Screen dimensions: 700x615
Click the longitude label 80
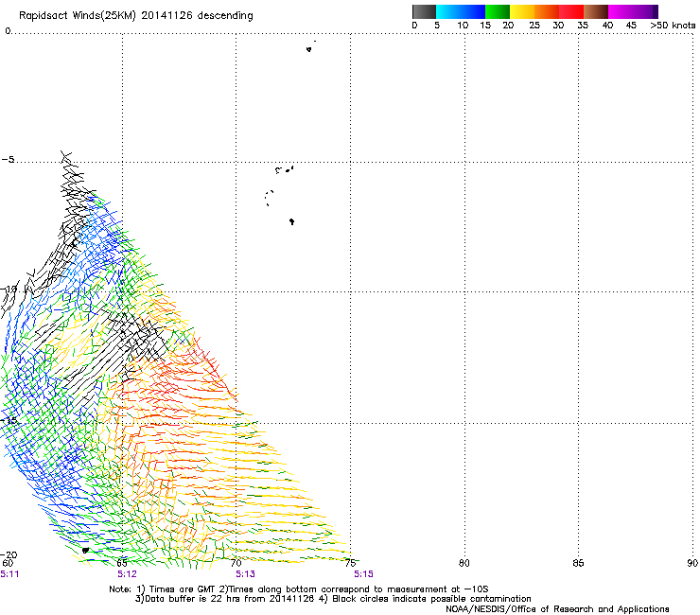point(464,563)
